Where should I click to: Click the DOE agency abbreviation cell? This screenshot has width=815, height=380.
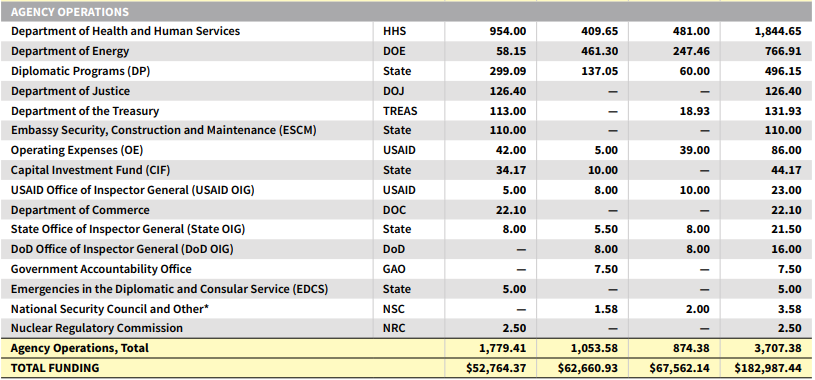click(x=394, y=51)
